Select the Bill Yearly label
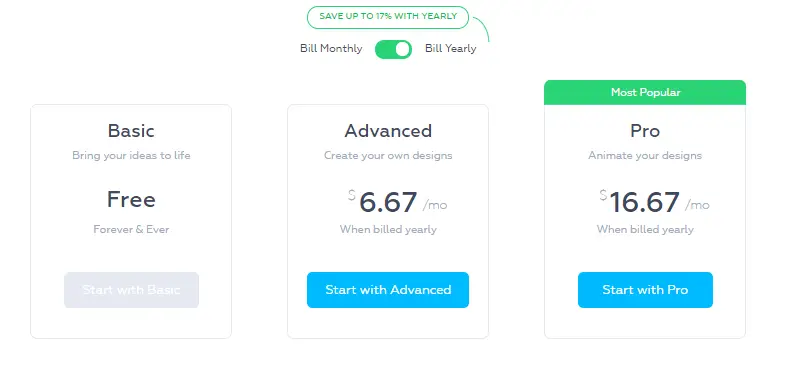This screenshot has width=786, height=377. coord(451,49)
